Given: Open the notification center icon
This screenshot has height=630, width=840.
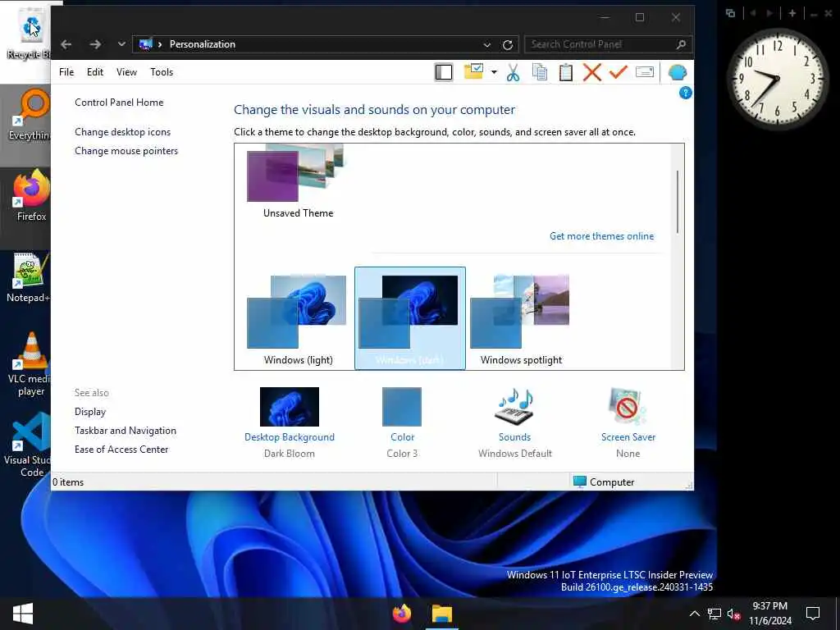Looking at the screenshot, I should pyautogui.click(x=813, y=614).
